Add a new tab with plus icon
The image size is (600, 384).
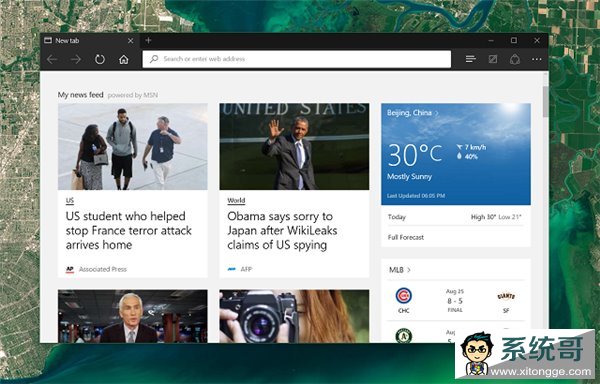point(148,40)
